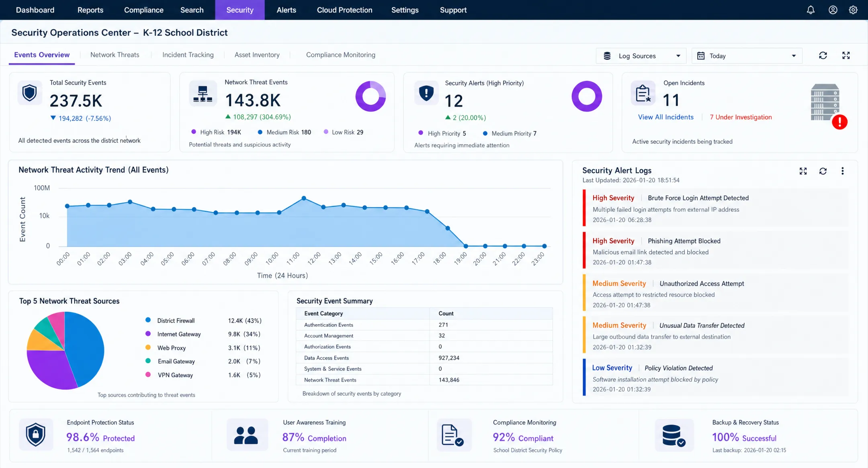Click the shield icon on Total Security Events
868x468 pixels.
[x=30, y=93]
